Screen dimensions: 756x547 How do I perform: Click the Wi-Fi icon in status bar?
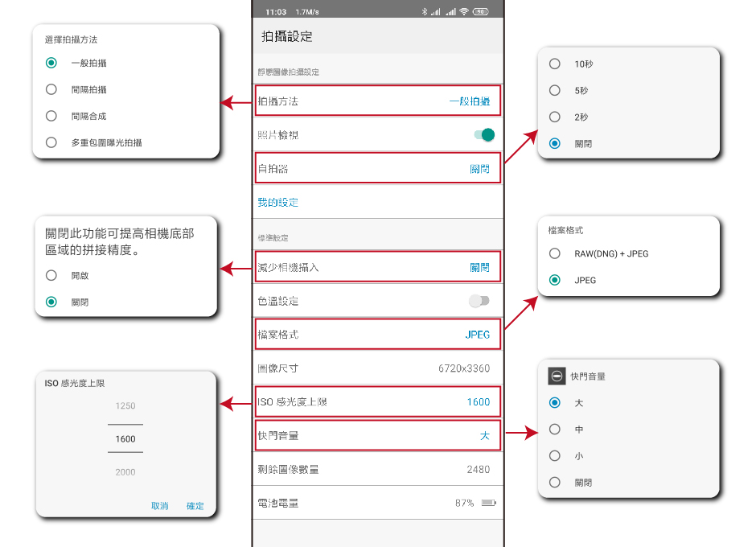(465, 12)
